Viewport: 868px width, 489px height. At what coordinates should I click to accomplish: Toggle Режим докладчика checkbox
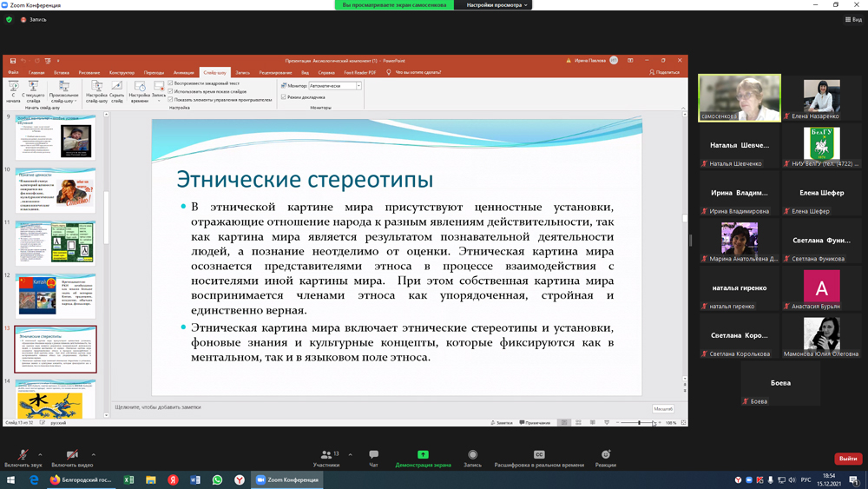click(x=284, y=97)
